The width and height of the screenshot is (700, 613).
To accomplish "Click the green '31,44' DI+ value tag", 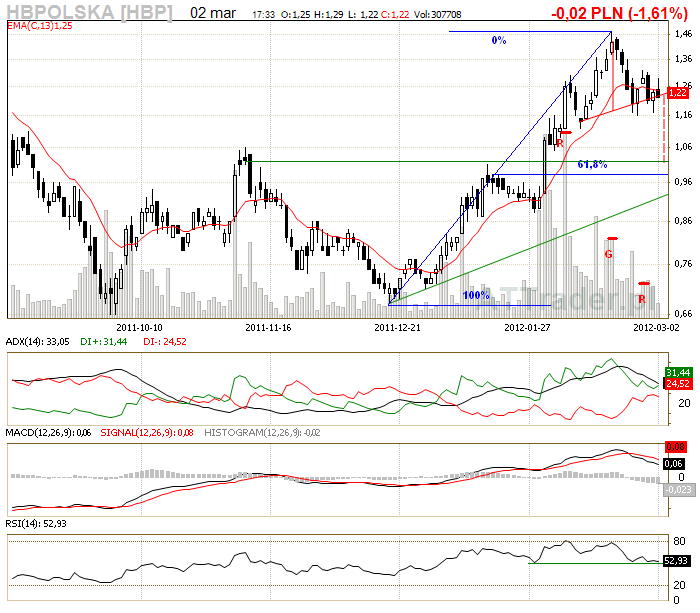I will tap(678, 372).
